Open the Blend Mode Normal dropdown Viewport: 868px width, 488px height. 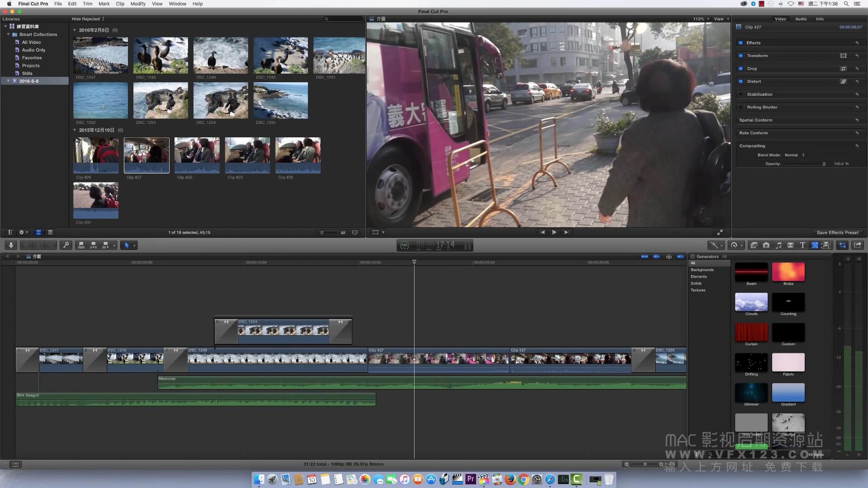click(795, 155)
